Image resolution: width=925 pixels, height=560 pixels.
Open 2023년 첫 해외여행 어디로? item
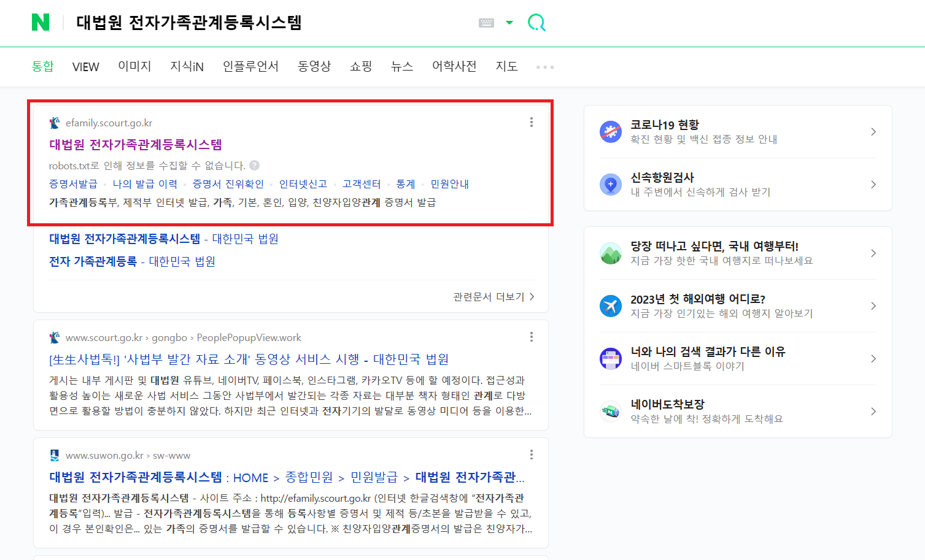[x=738, y=306]
